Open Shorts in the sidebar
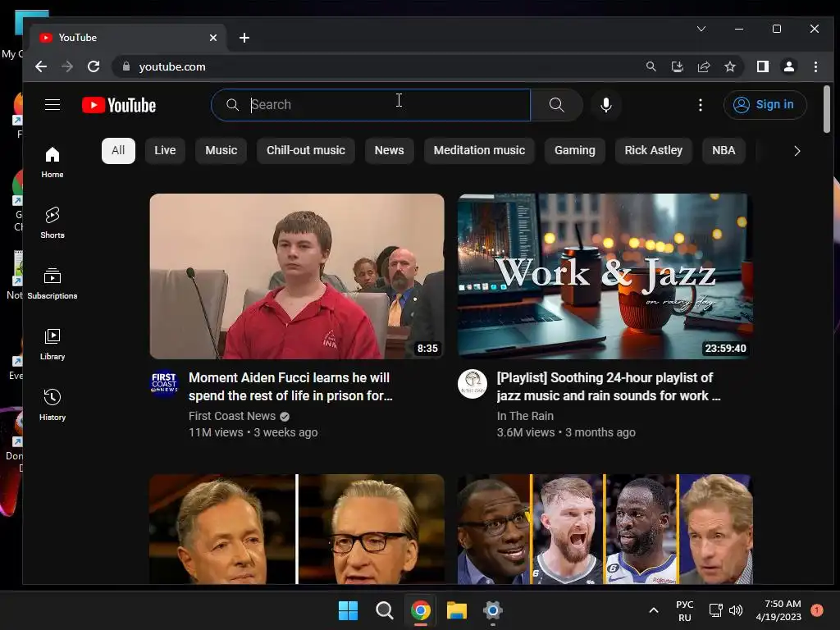This screenshot has width=840, height=630. (52, 223)
